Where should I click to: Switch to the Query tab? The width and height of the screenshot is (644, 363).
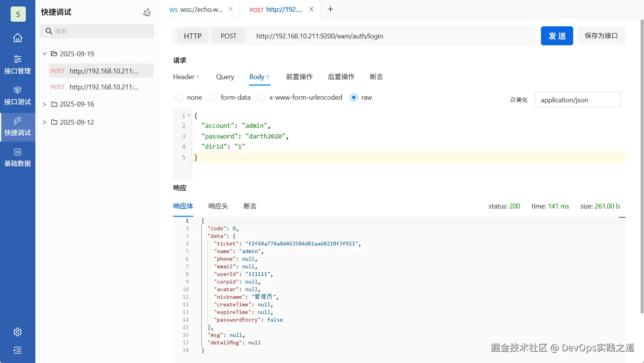tap(225, 77)
